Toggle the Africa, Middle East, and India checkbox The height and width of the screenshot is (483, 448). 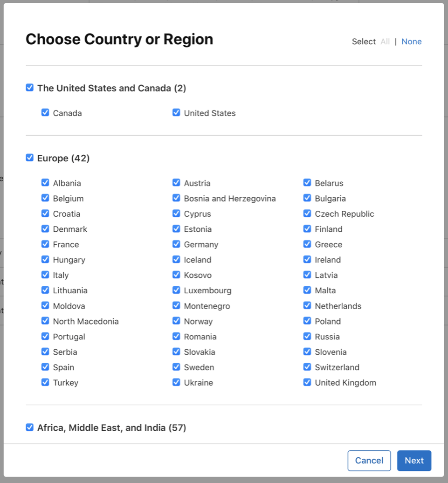pos(29,427)
